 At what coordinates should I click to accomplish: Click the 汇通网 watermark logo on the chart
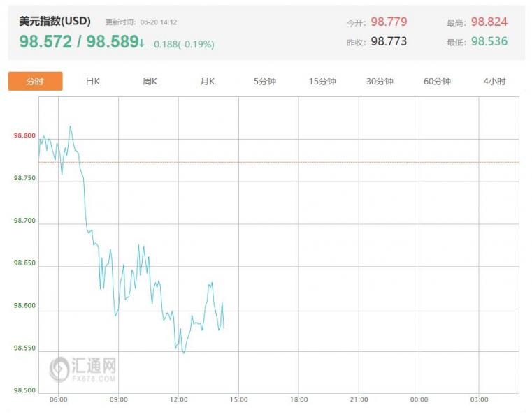pyautogui.click(x=83, y=369)
